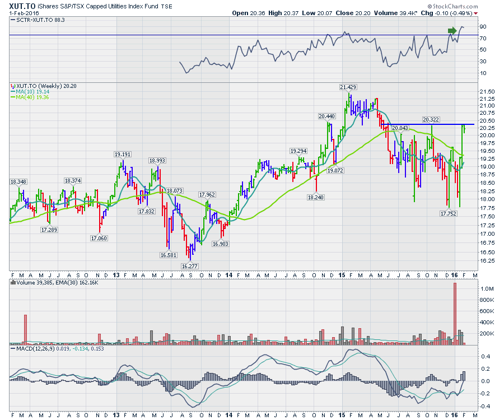Click the 18.374 price label

(73, 180)
